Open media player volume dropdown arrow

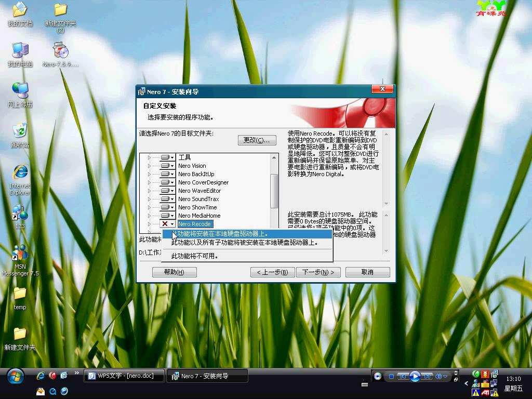click(x=445, y=376)
